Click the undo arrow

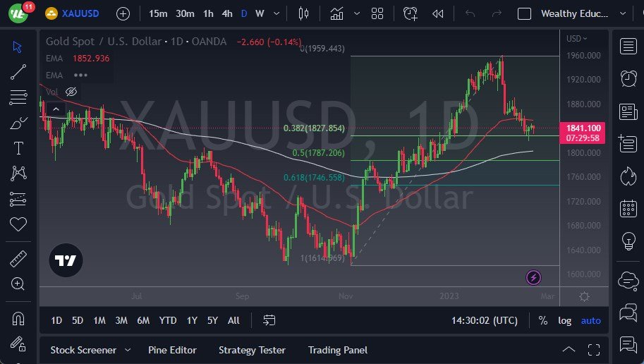tap(470, 13)
